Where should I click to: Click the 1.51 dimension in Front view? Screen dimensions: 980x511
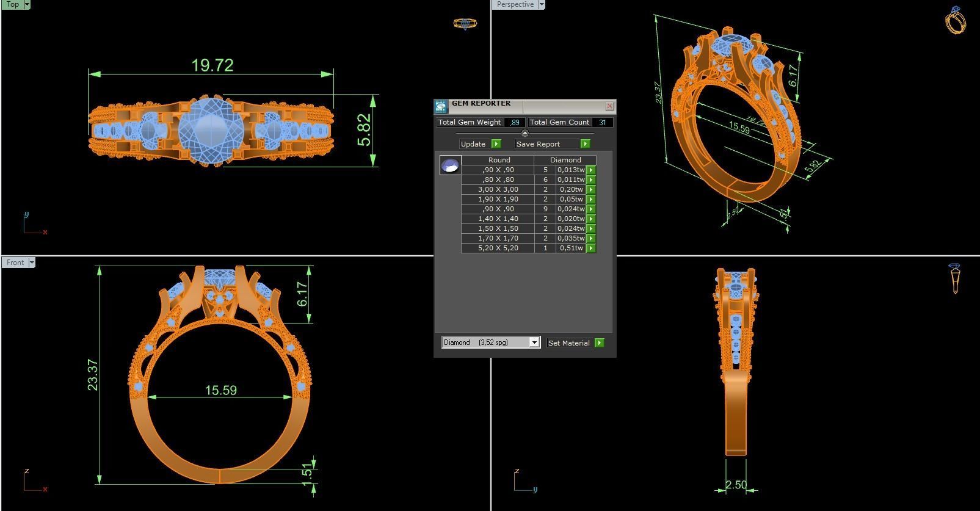point(308,474)
